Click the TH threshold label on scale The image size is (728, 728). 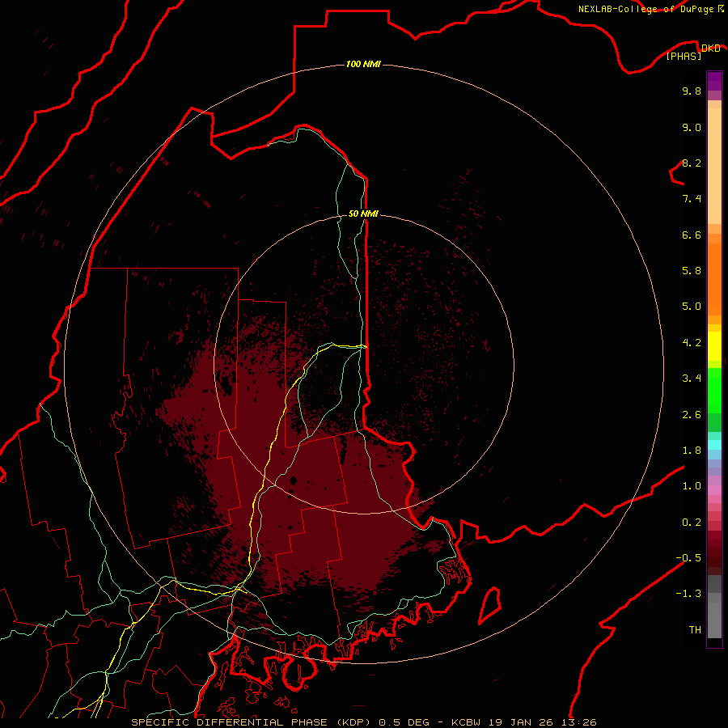695,630
